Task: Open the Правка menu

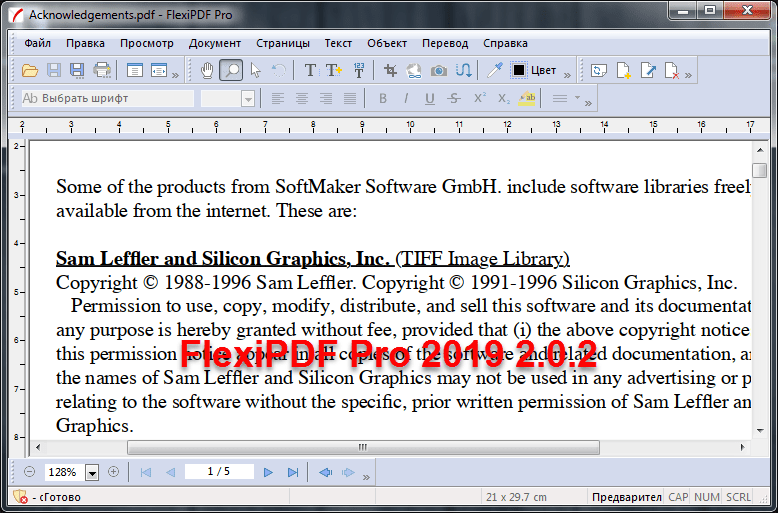Action: [85, 44]
